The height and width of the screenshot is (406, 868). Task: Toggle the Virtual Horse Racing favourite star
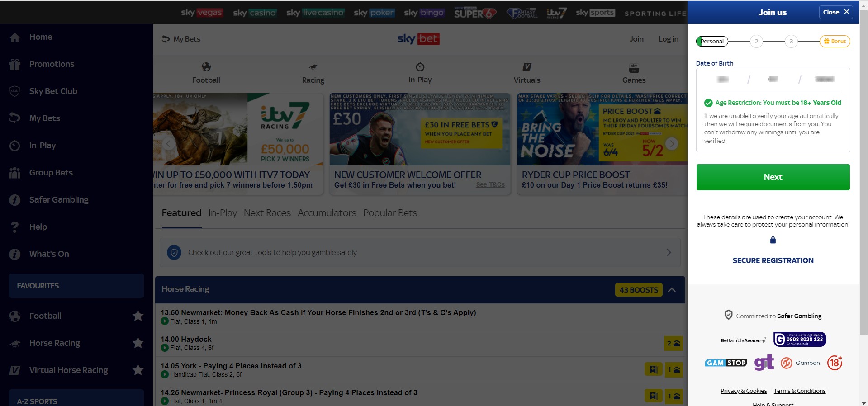(138, 370)
